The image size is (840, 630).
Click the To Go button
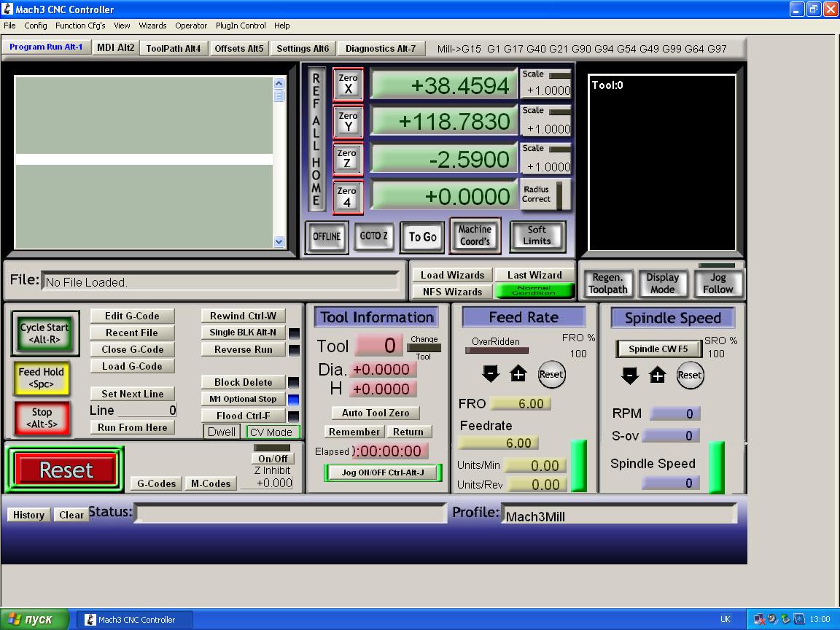[x=423, y=237]
